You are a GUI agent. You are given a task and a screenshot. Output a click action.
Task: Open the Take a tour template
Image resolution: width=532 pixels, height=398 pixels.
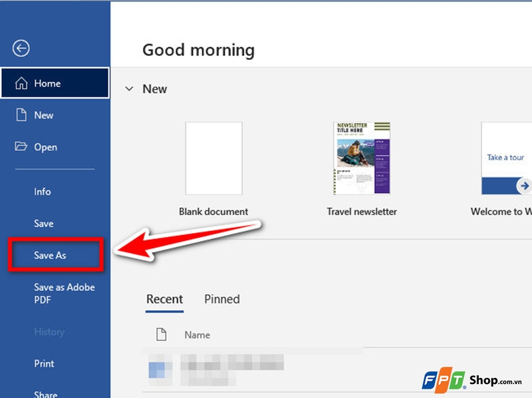pyautogui.click(x=506, y=158)
